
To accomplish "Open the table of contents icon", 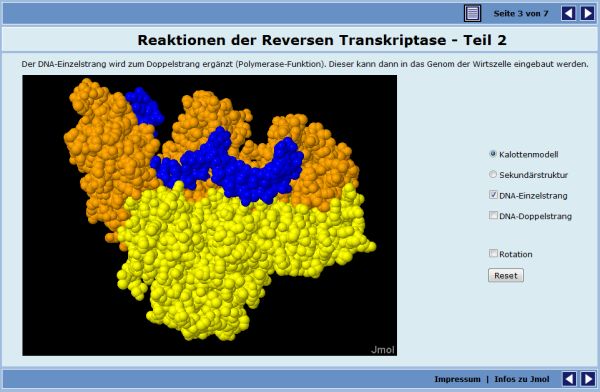I will click(473, 13).
